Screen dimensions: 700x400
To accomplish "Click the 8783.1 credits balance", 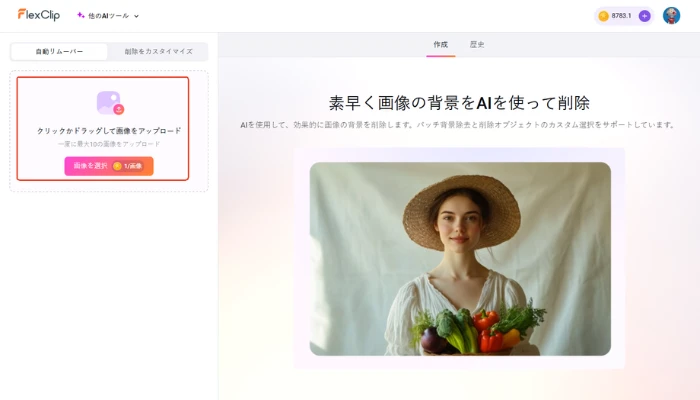I will tap(621, 16).
